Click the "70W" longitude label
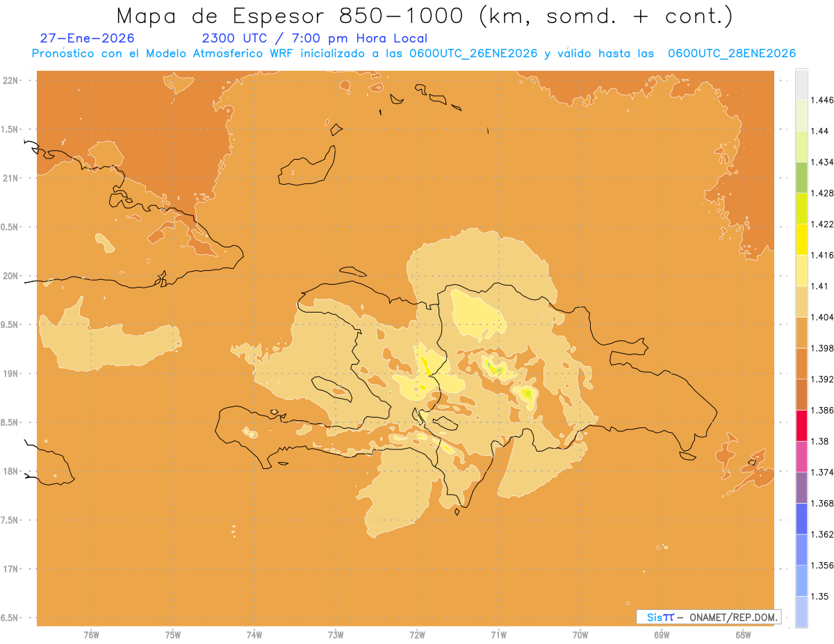Viewport: 834px width, 644px height. pos(580,635)
